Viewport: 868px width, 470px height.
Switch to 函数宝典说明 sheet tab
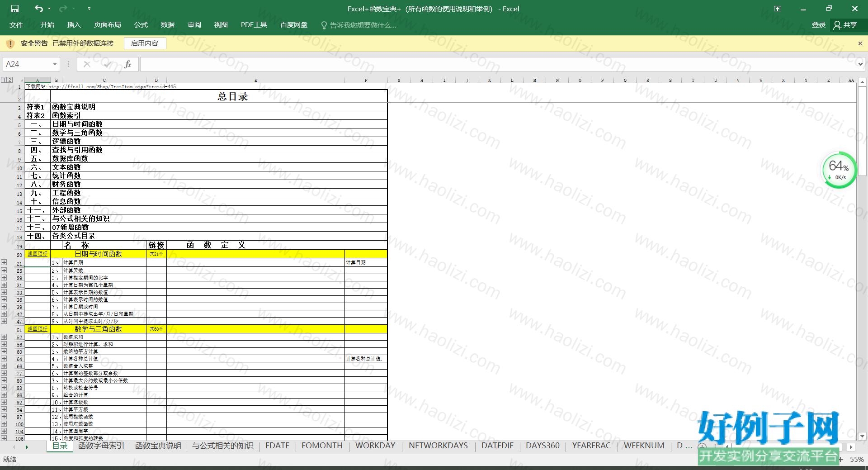[x=158, y=446]
